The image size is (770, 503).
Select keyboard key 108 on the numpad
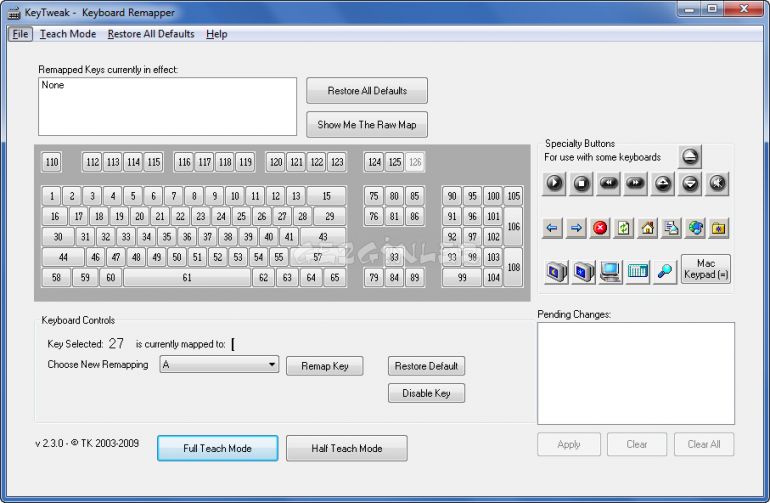click(x=514, y=267)
